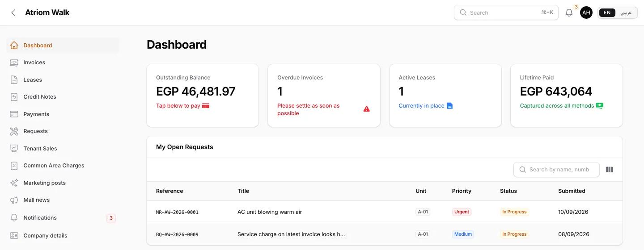The width and height of the screenshot is (644, 250).
Task: Open Mall news
Action: click(x=63, y=200)
